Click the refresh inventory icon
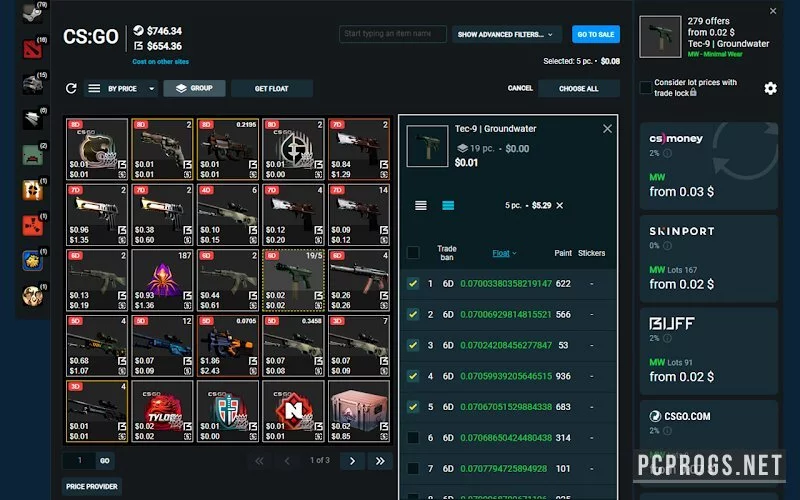Image resolution: width=800 pixels, height=500 pixels. coord(71,88)
